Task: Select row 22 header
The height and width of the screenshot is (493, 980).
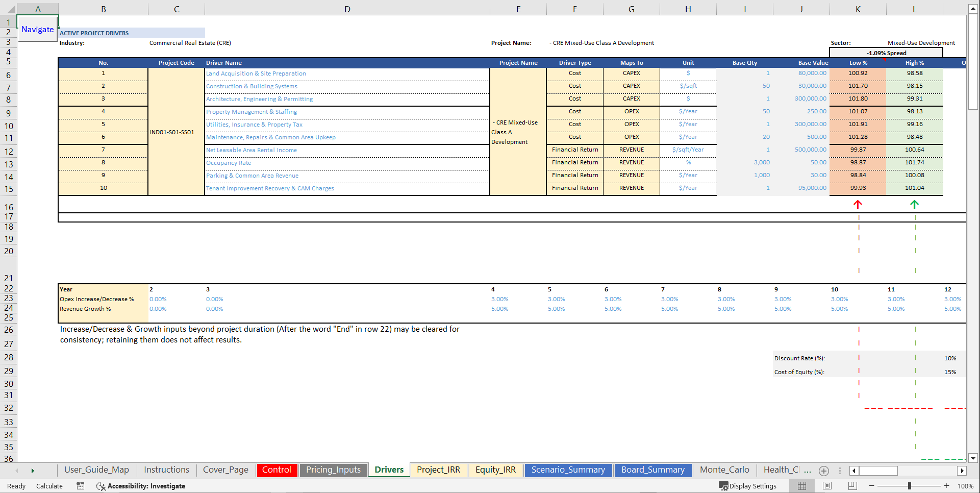Action: 9,289
